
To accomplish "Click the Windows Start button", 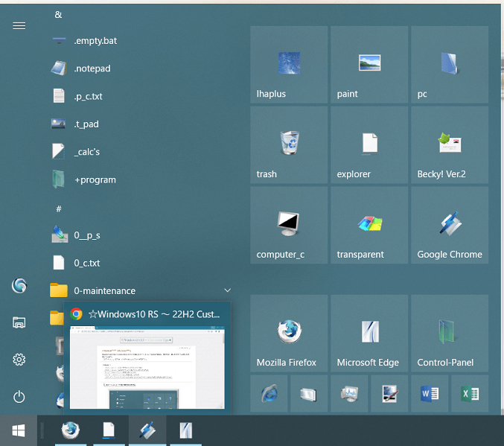I will pos(19,430).
